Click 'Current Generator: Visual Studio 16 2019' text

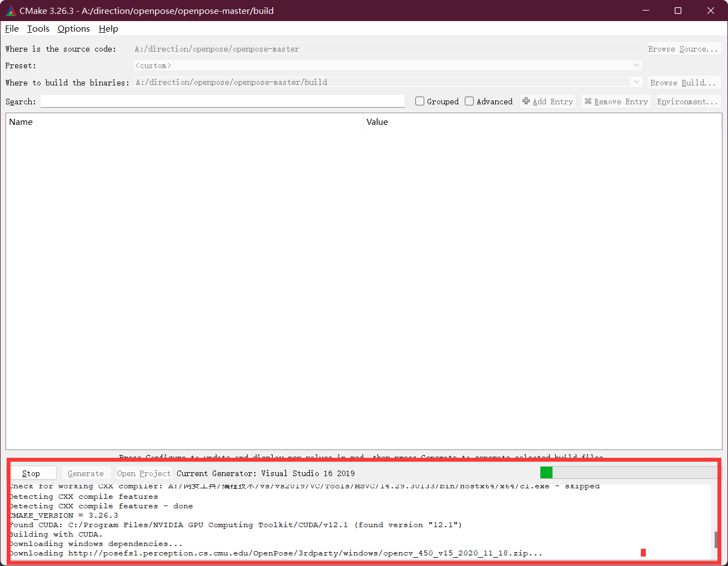point(265,473)
